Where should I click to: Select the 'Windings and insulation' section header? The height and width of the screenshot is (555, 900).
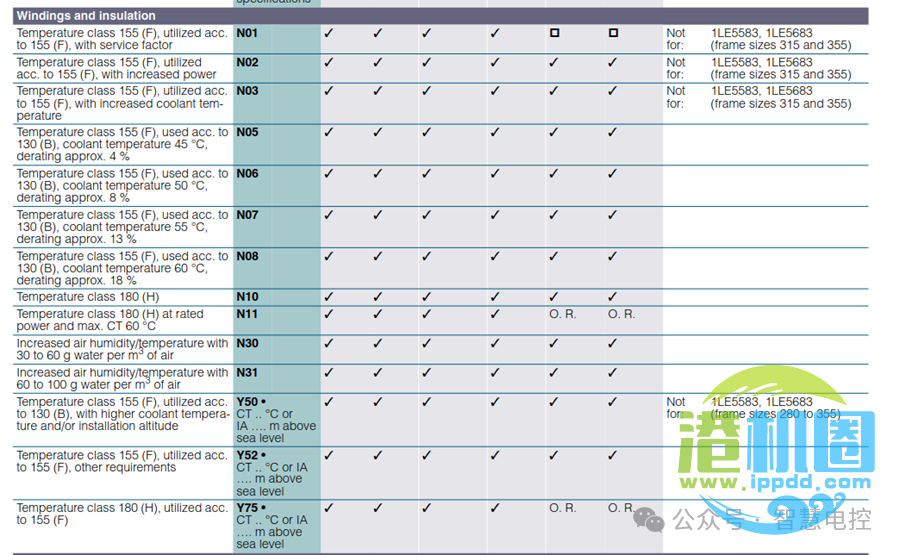click(x=87, y=16)
